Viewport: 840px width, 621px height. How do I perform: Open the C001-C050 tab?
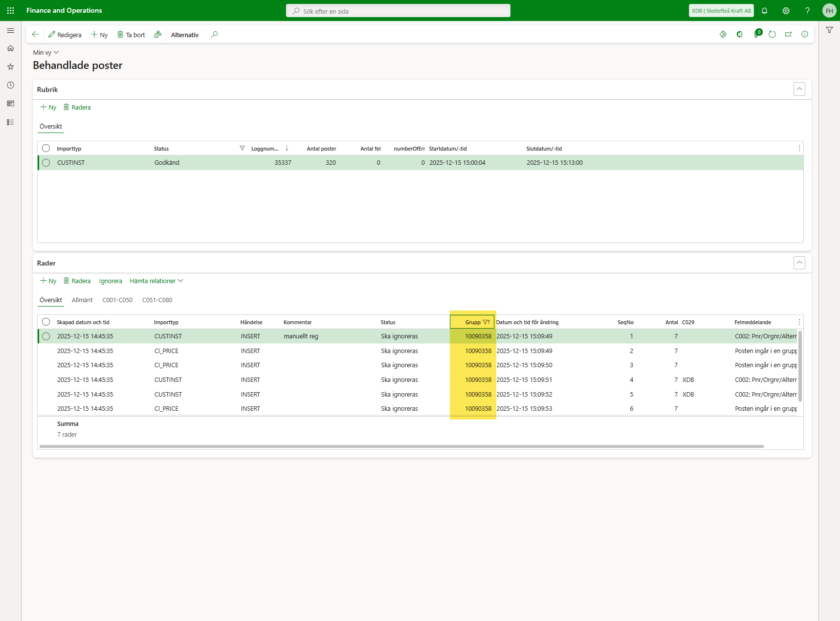(117, 300)
